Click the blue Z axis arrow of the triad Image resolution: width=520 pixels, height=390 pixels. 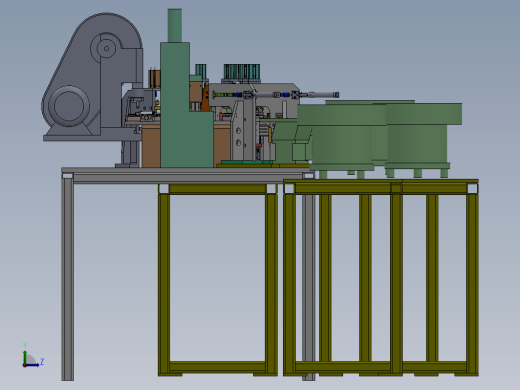[x=32, y=365]
